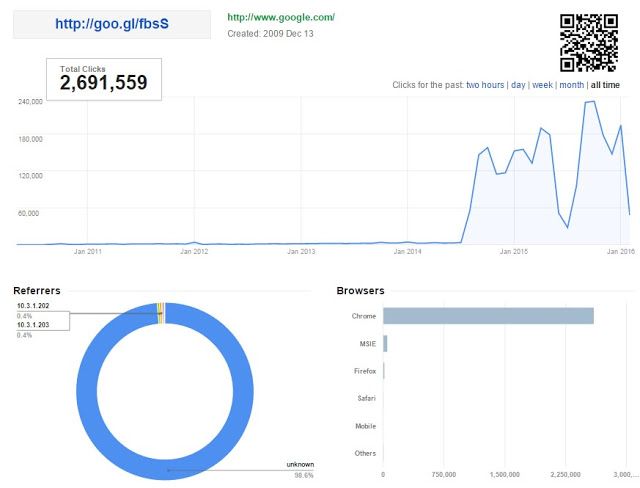Click the Jan 2014 marker on timeline
This screenshot has height=488, width=640.
click(x=407, y=251)
